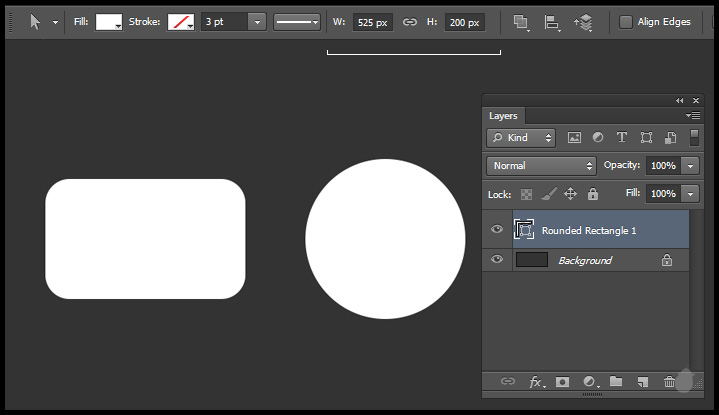719x415 pixels.
Task: Create a new adjustment layer
Action: (x=590, y=382)
